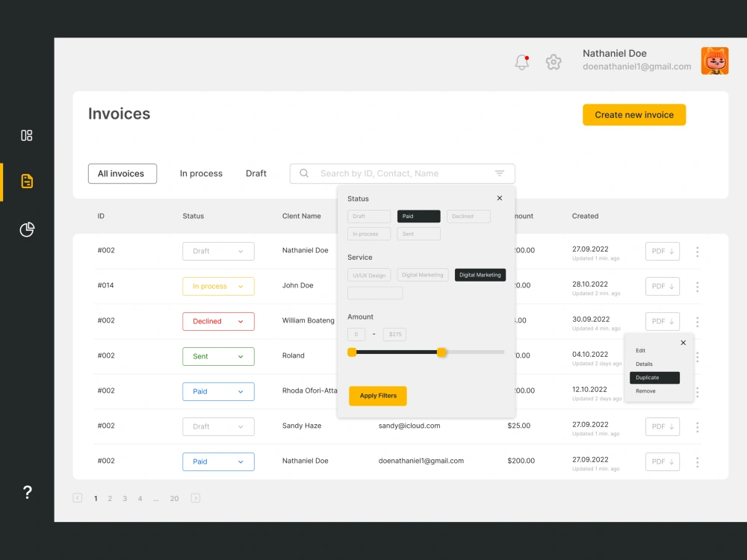Open three-dot menu on William Boateng row
Viewport: 747px width, 560px height.
pos(698,322)
